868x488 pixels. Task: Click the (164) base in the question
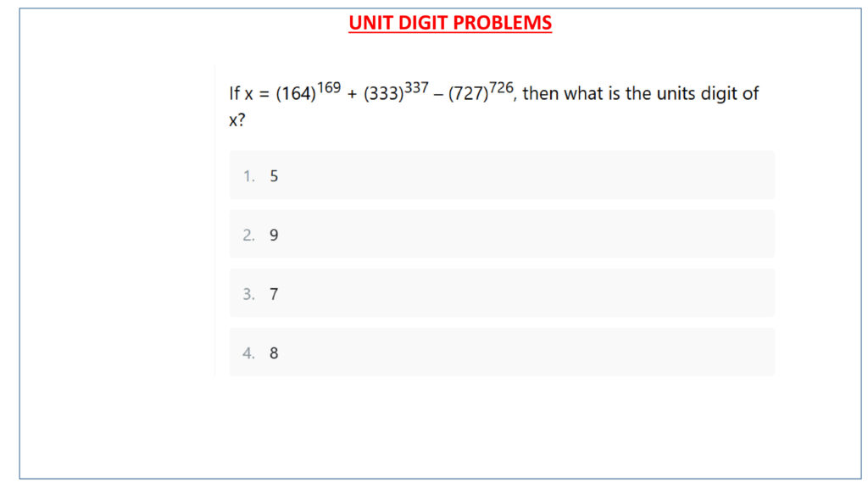(x=296, y=95)
